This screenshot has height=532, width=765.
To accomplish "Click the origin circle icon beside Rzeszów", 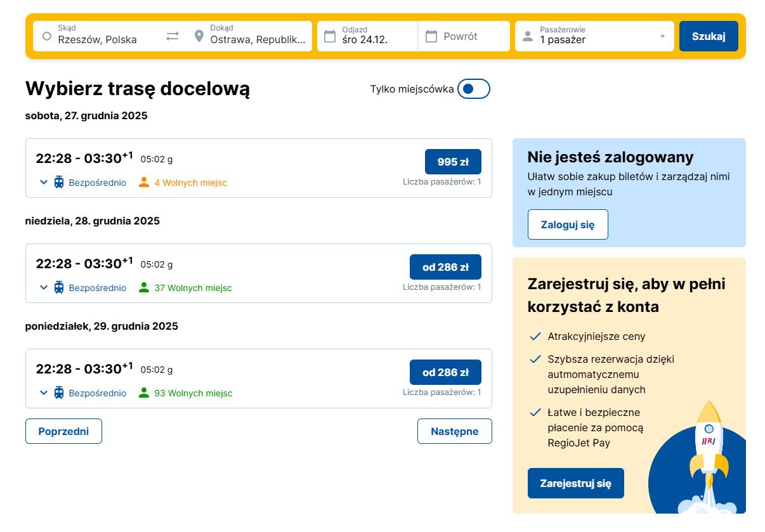I will [x=46, y=36].
